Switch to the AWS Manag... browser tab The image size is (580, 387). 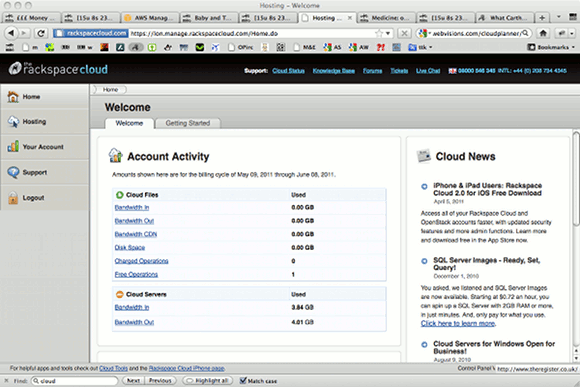[x=150, y=18]
